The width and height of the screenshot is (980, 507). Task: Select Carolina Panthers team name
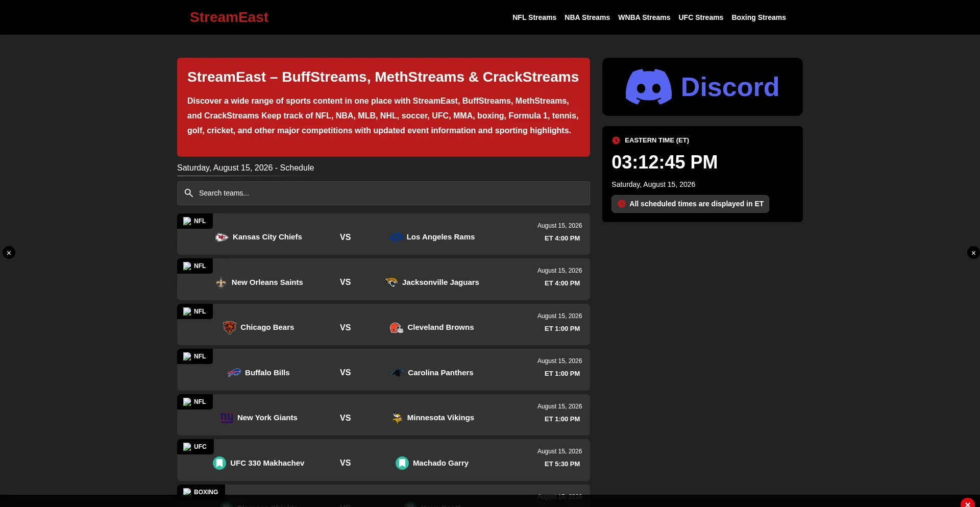tap(440, 373)
